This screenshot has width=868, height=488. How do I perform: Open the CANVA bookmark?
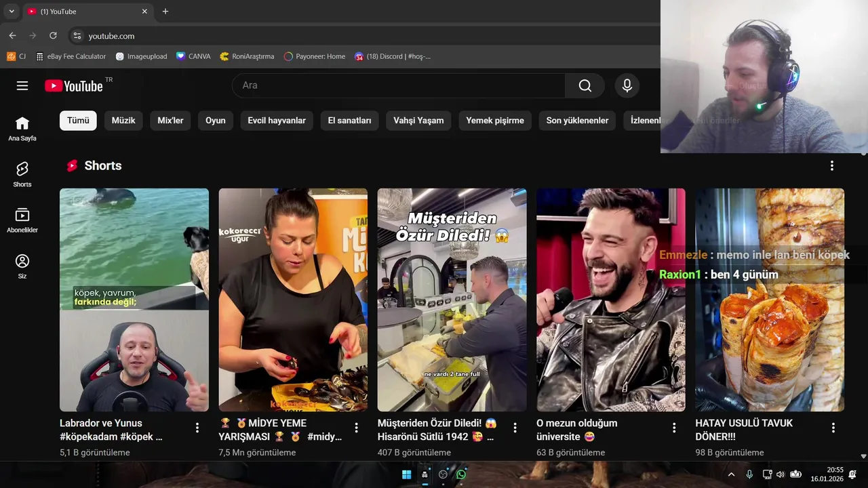click(193, 56)
